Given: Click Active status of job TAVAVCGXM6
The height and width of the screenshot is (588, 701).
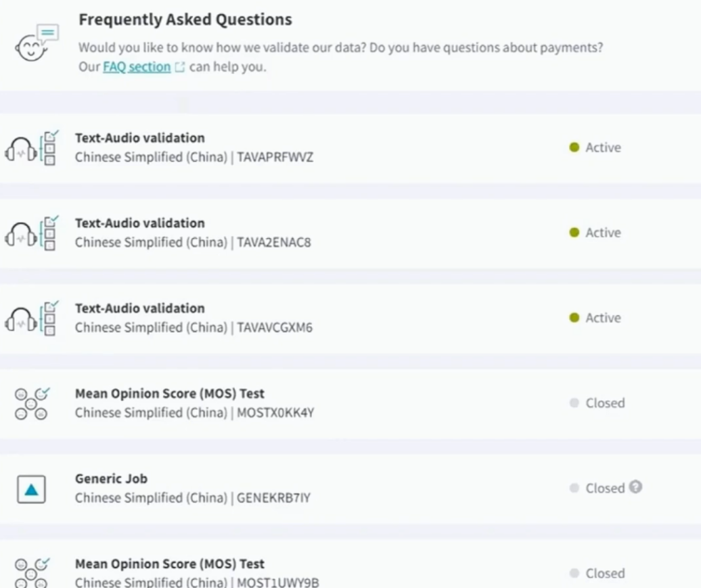Looking at the screenshot, I should (x=595, y=318).
